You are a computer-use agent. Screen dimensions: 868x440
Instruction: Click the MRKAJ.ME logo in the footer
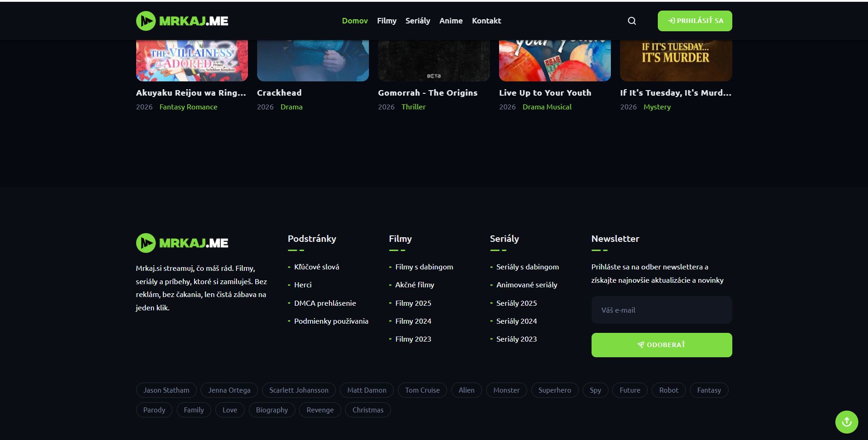(x=182, y=243)
